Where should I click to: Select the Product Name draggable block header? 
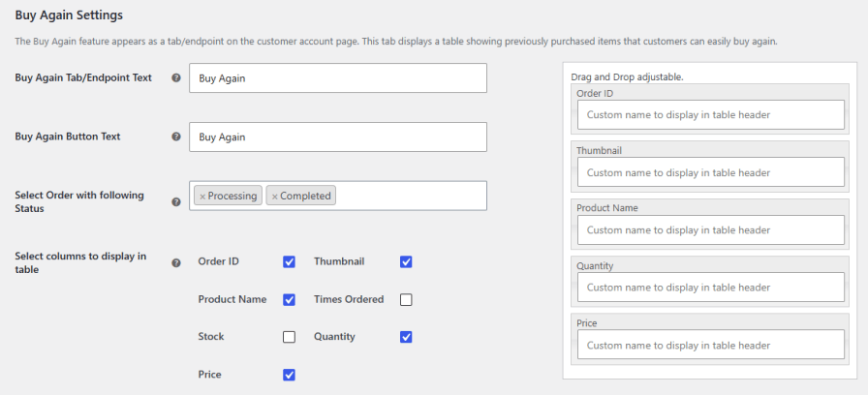coord(607,208)
